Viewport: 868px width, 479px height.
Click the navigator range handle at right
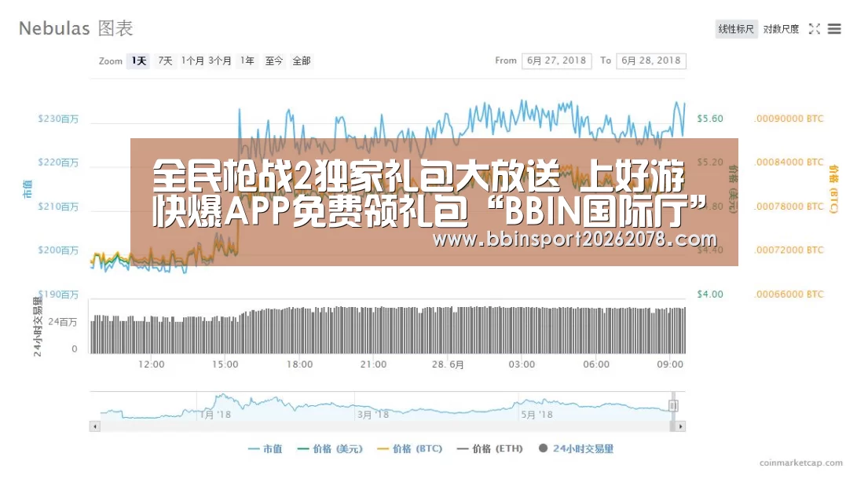click(x=673, y=406)
